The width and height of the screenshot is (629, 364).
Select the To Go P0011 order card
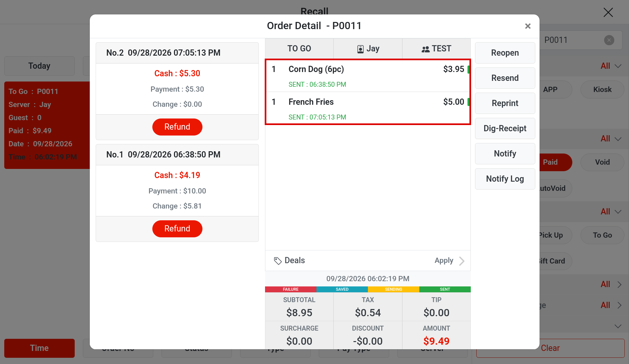[47, 125]
